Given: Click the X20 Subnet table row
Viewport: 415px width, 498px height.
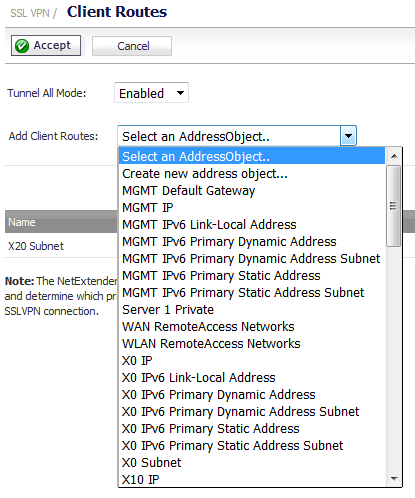Looking at the screenshot, I should [61, 246].
